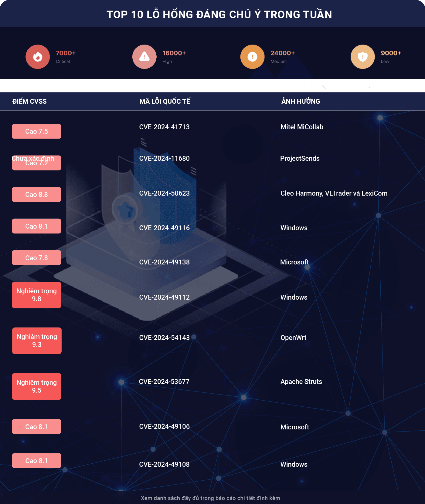Click the Nghiêm trọng 9.5 badge

[x=36, y=386]
